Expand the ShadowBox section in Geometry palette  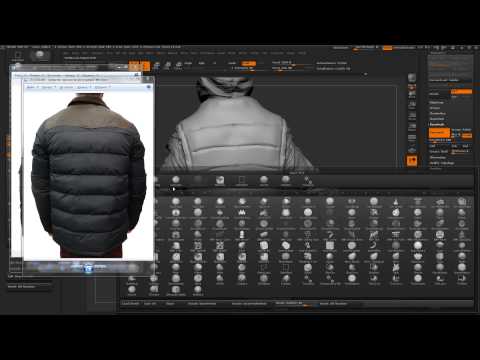pyautogui.click(x=437, y=113)
